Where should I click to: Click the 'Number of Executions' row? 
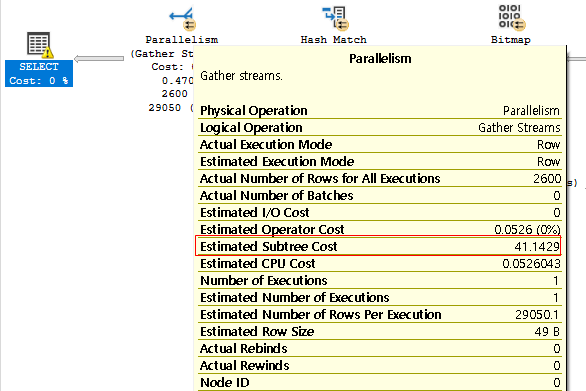pos(380,281)
